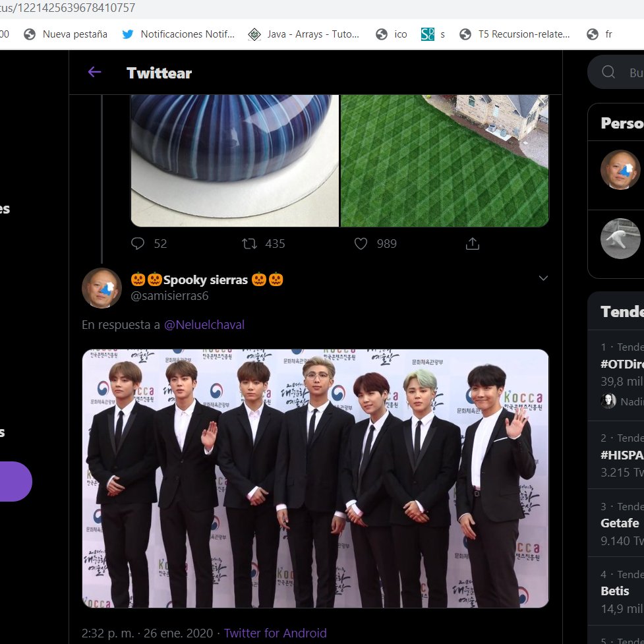Open the T5 Recursion-relate bookmark
The height and width of the screenshot is (644, 644).
(515, 34)
